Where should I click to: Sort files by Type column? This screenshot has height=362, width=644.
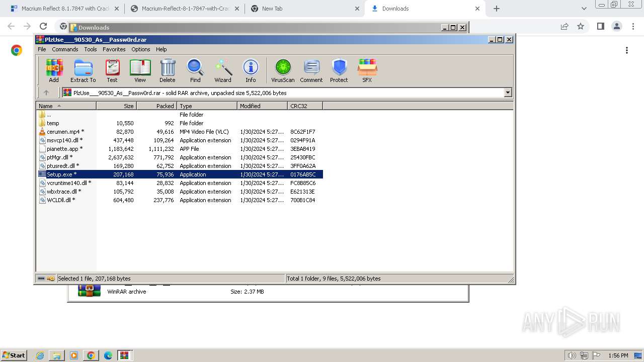click(x=207, y=106)
